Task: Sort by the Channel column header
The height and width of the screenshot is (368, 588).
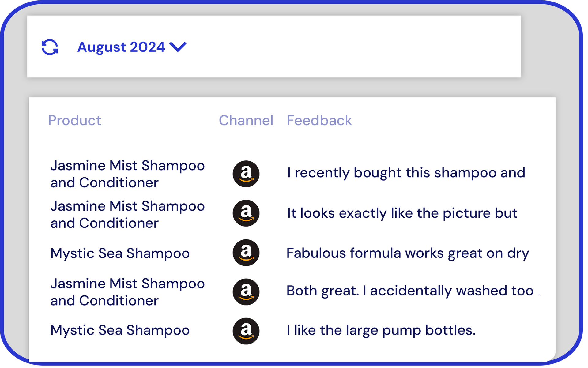Action: tap(246, 120)
